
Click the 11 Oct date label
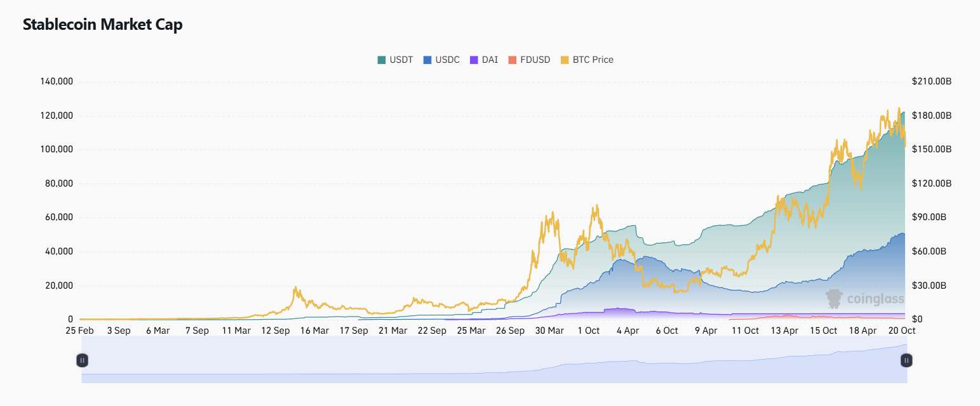(x=746, y=331)
